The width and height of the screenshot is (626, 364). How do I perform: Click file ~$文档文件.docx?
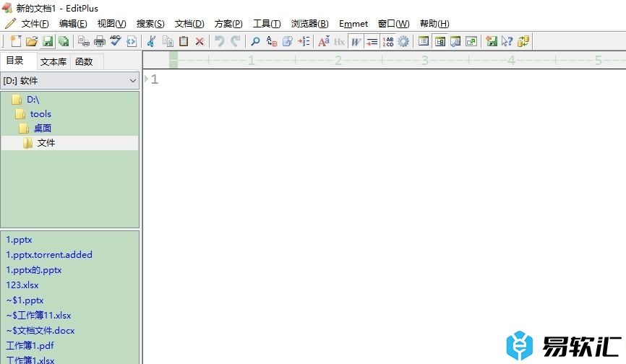[40, 331]
